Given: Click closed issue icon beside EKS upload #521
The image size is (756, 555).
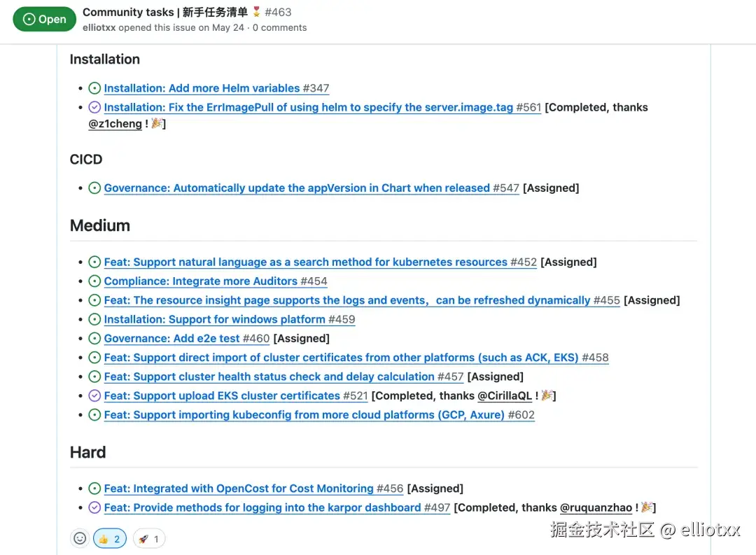Looking at the screenshot, I should point(95,395).
